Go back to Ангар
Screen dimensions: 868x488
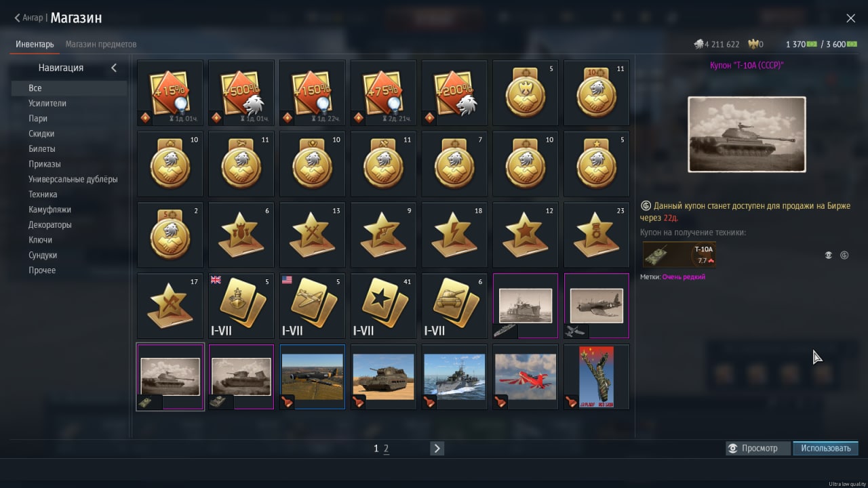click(29, 18)
